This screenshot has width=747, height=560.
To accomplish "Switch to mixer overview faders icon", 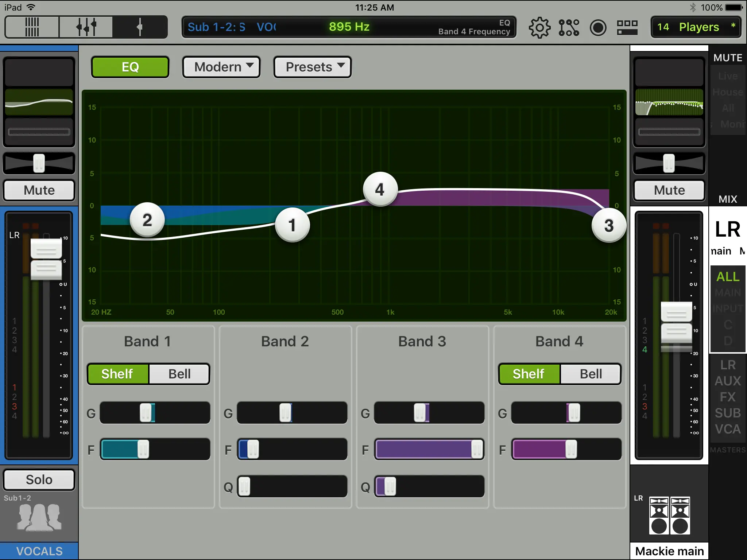I will [x=32, y=27].
